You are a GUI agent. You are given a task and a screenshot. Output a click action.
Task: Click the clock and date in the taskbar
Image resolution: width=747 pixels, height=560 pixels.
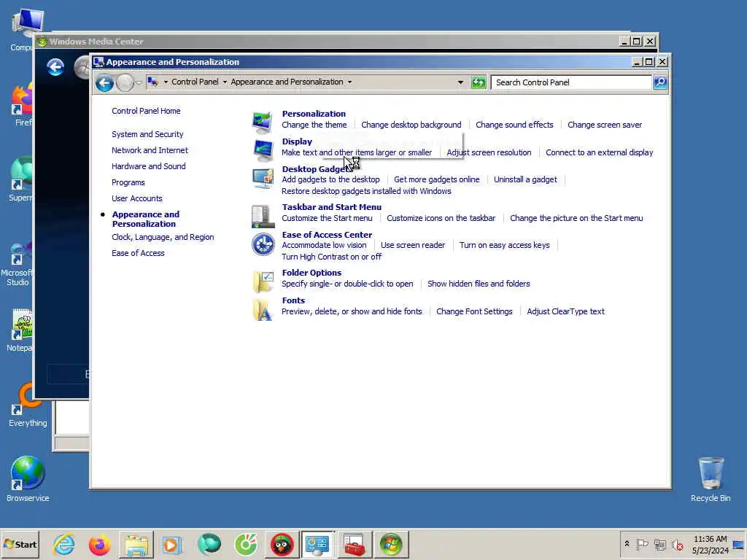click(711, 544)
